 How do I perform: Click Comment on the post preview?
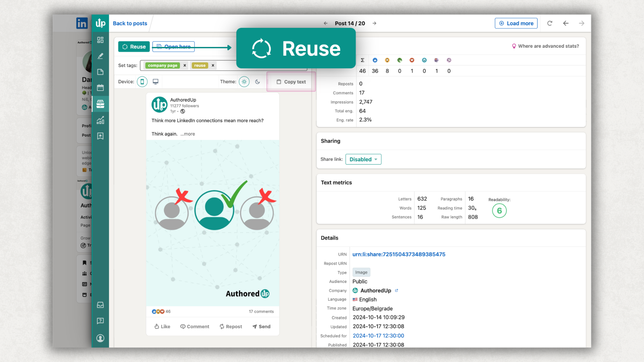(195, 326)
